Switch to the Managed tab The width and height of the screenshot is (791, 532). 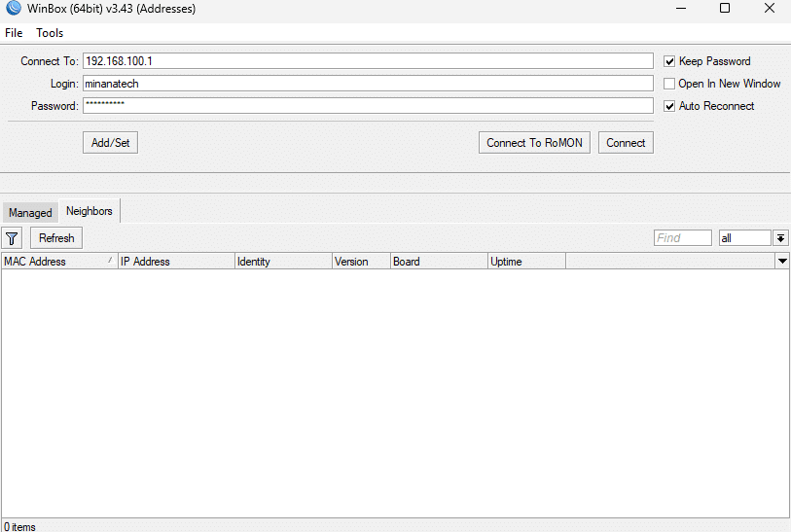click(x=30, y=213)
